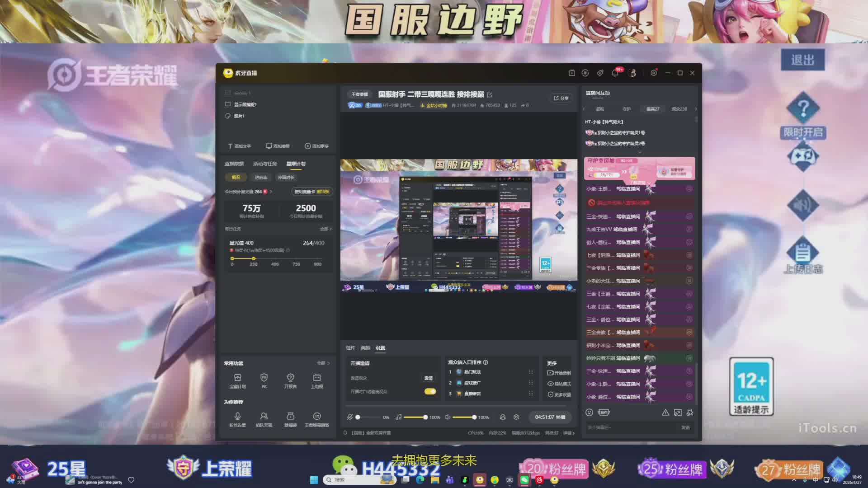Toggle 开播时自动邀请观众 switch
This screenshot has height=488, width=868.
click(430, 391)
